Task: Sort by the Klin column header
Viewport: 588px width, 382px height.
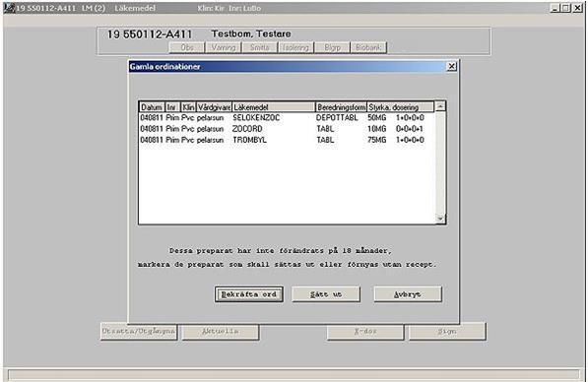Action: [x=188, y=107]
